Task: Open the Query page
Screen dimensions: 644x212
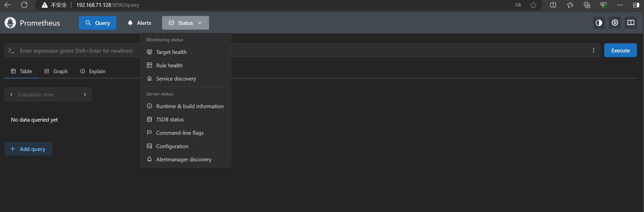Action: pyautogui.click(x=98, y=23)
